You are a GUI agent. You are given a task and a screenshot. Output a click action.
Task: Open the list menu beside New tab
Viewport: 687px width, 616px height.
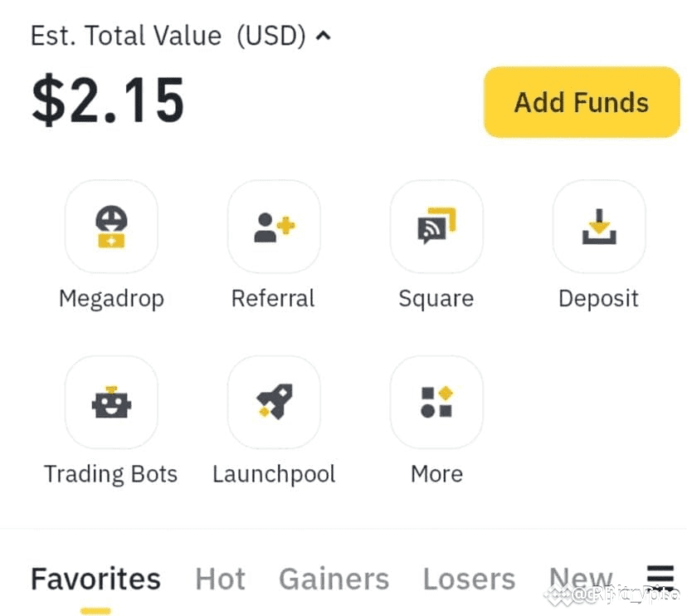660,578
